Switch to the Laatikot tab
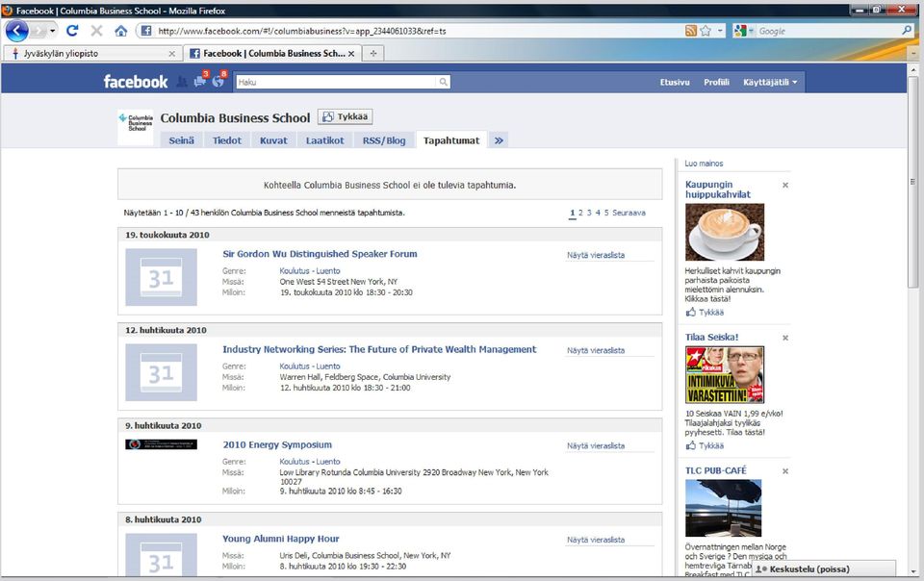The height and width of the screenshot is (581, 924). 324,140
